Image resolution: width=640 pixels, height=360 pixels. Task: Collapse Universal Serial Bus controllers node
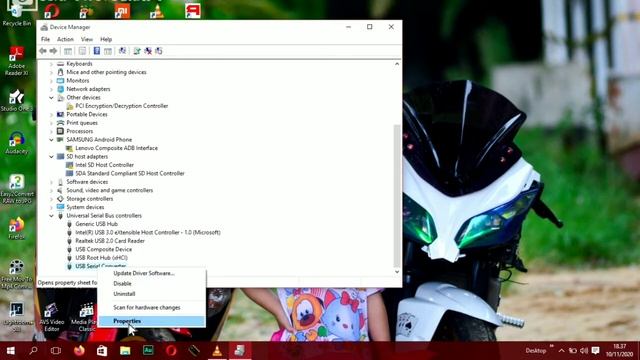click(51, 216)
